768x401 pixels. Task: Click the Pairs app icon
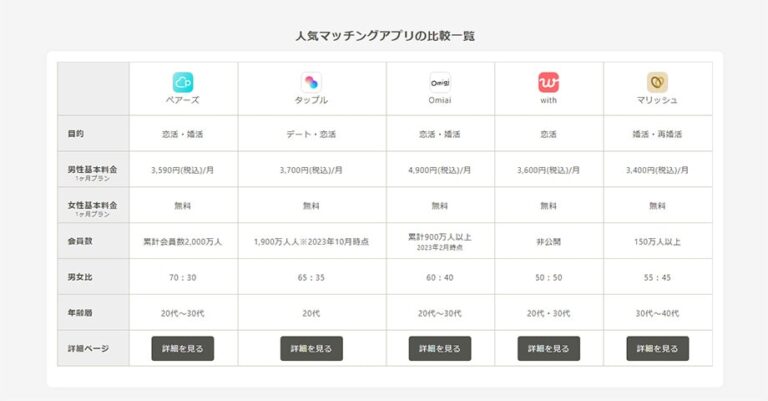pyautogui.click(x=183, y=82)
